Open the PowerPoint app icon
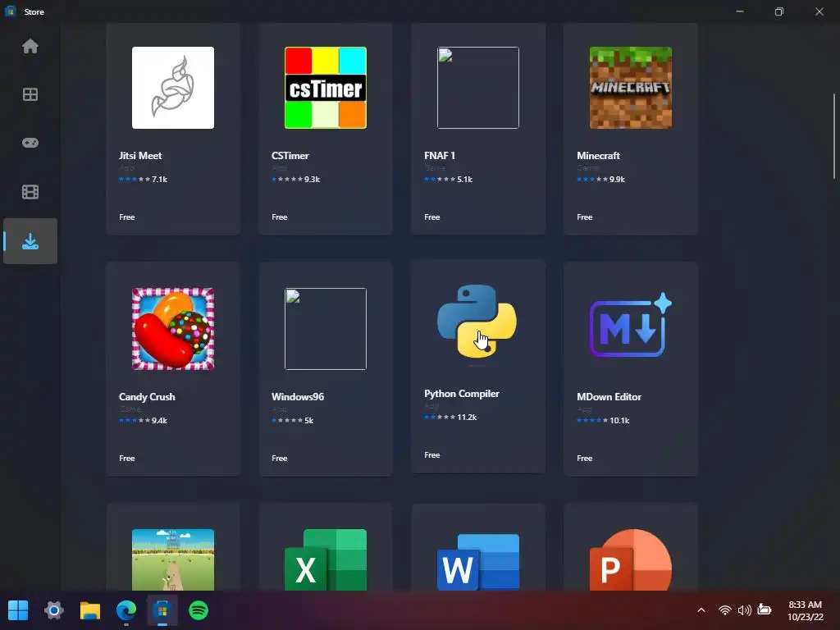The width and height of the screenshot is (840, 630). [631, 559]
